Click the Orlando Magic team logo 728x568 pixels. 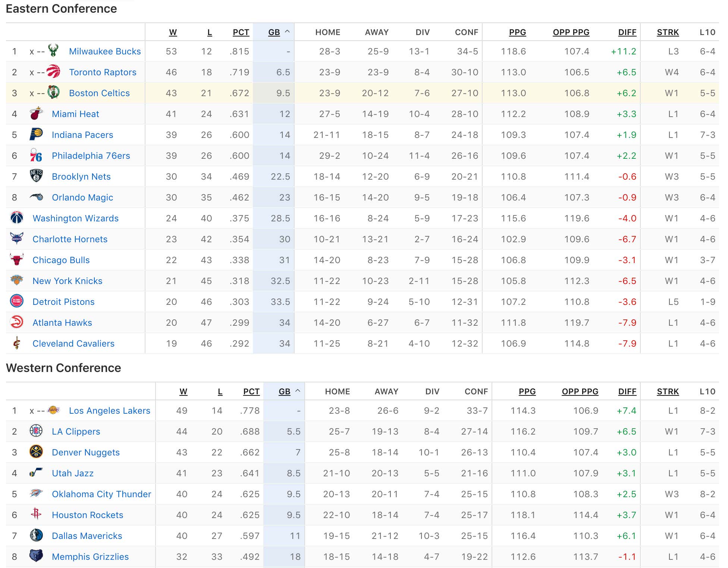pyautogui.click(x=36, y=197)
